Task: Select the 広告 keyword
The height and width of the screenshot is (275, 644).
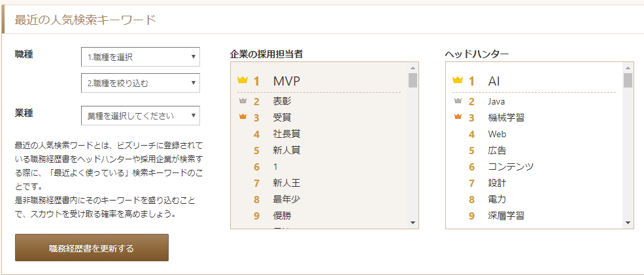Action: (497, 151)
